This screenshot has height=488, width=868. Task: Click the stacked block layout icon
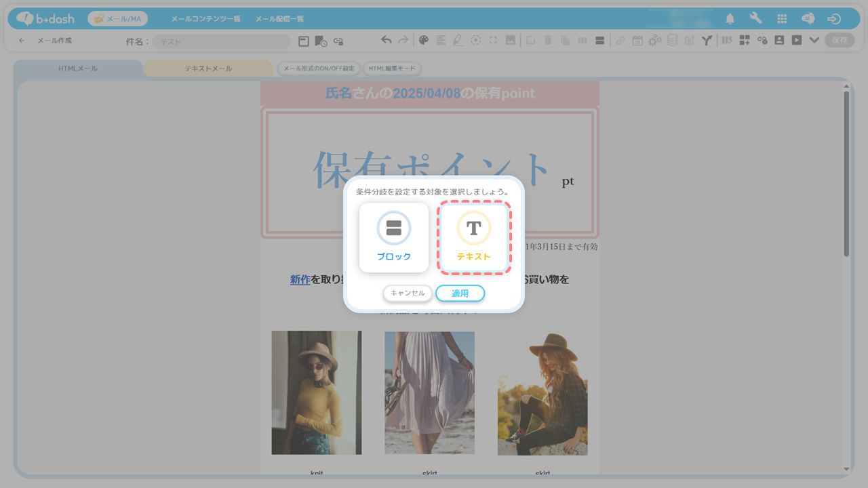pos(600,41)
